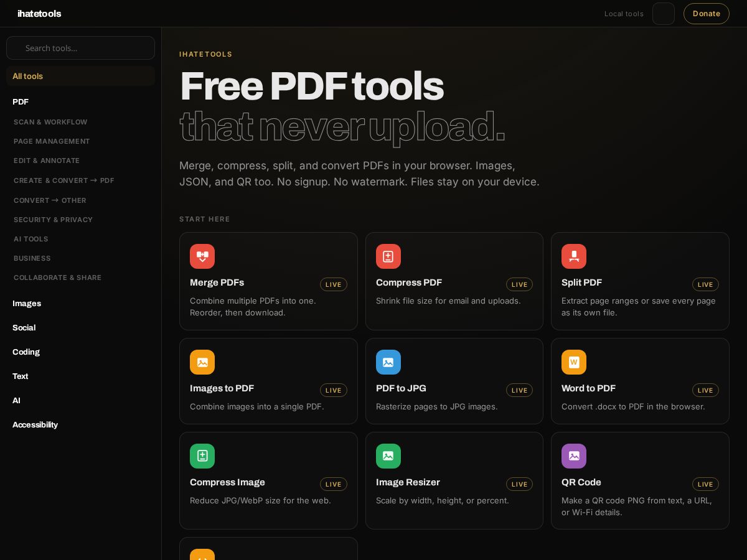Click LIVE badge on Compress Image card
This screenshot has width=747, height=560.
334,484
